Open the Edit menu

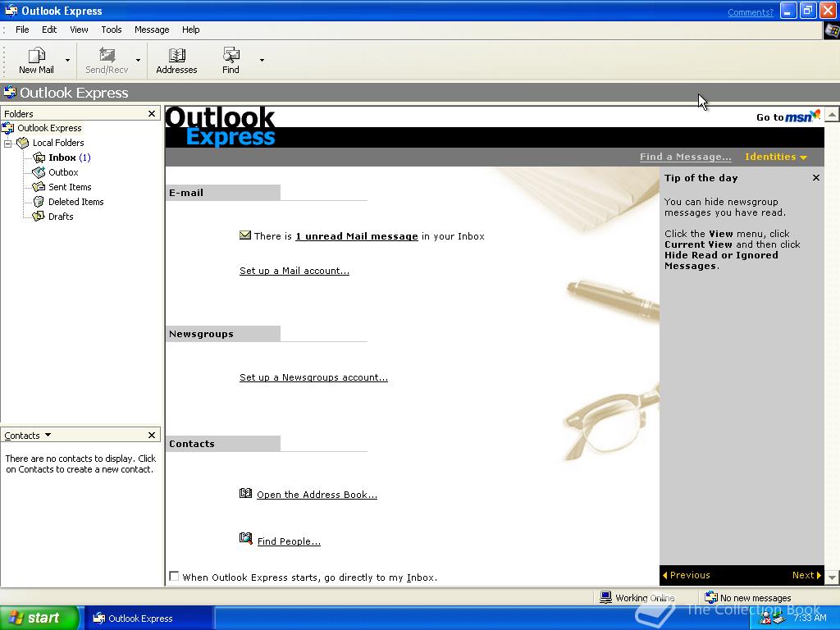49,30
